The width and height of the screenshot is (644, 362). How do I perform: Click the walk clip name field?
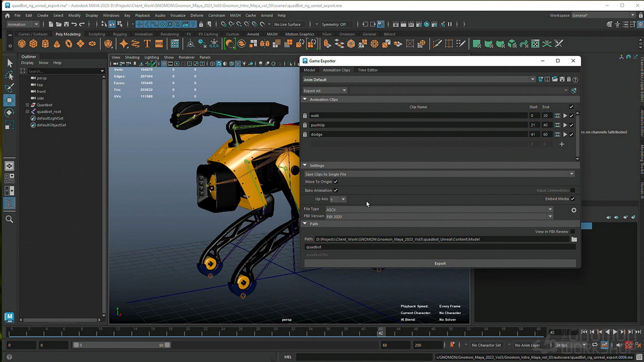(418, 115)
